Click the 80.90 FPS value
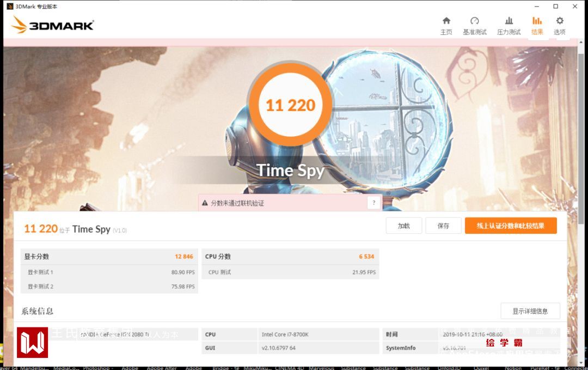The height and width of the screenshot is (370, 588). 183,272
